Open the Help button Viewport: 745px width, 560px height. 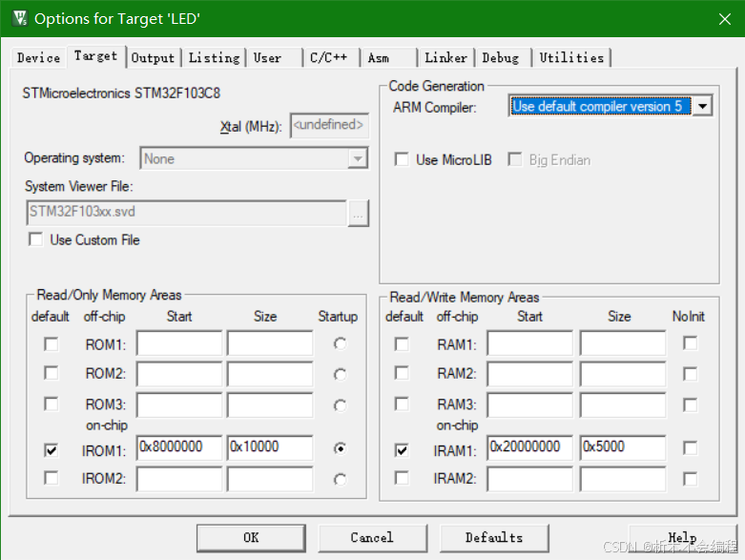[x=683, y=538]
